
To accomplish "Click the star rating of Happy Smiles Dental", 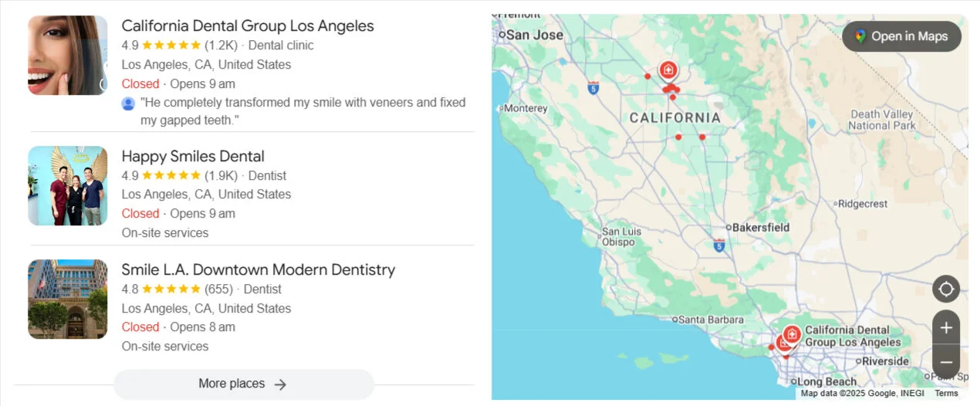I will (x=171, y=175).
